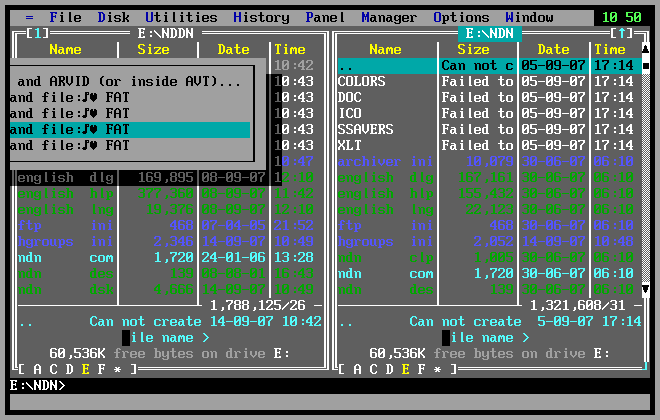Select the highlighted '..' parent row in the right panel
Screen dimensions: 660x420
point(490,66)
